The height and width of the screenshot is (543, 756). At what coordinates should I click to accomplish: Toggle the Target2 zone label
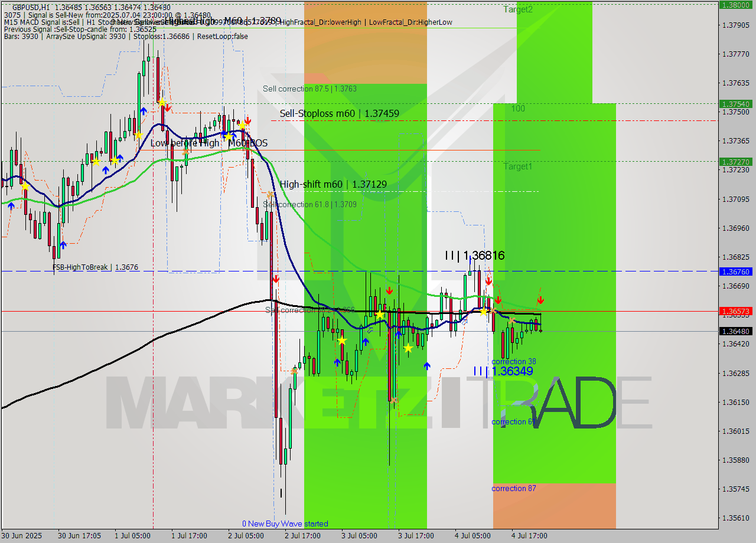pos(517,9)
